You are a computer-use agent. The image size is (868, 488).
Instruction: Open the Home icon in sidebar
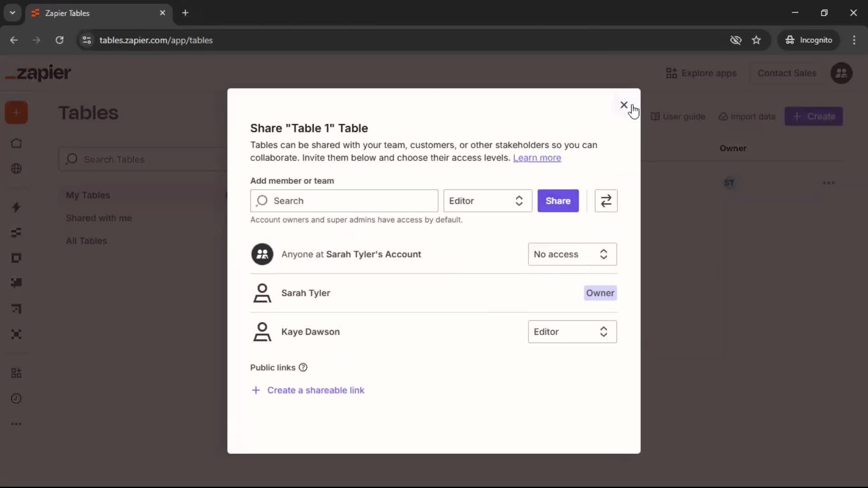tap(16, 143)
